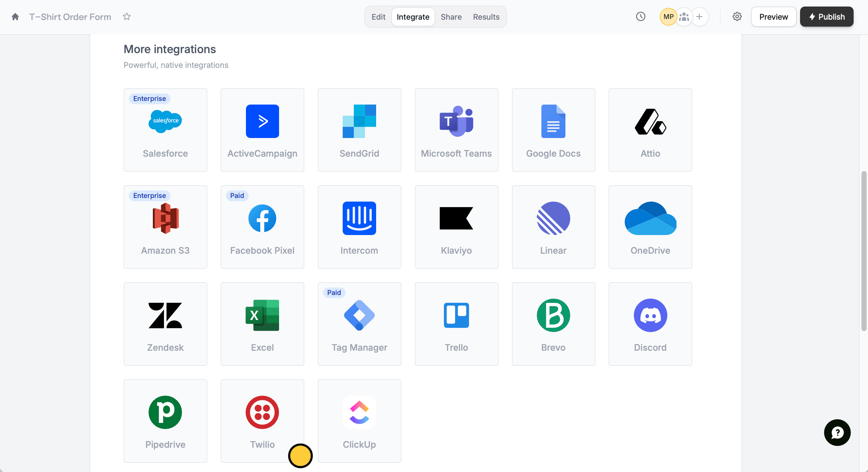
Task: Click the Enterprise badge on Amazon S3
Action: pos(150,195)
